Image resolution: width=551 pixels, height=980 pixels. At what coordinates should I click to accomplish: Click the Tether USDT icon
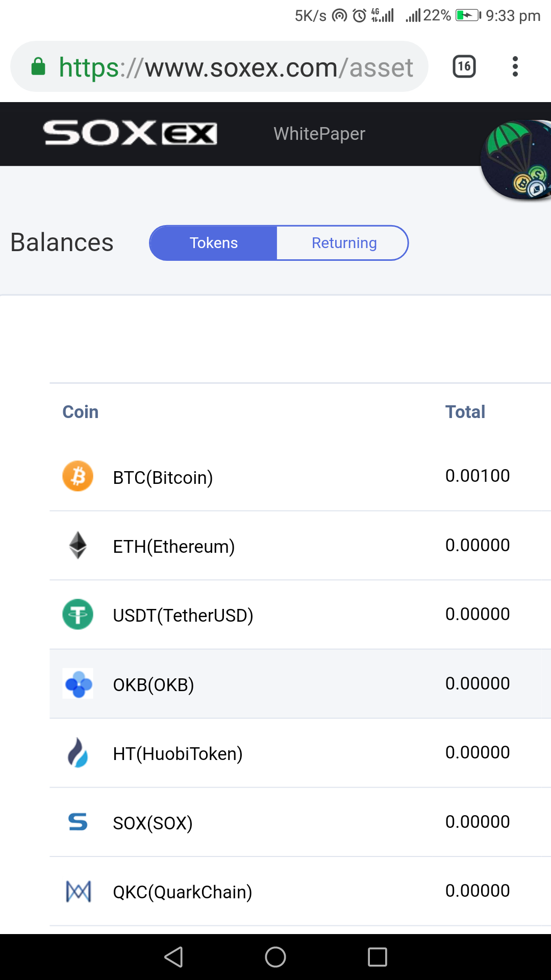click(78, 614)
